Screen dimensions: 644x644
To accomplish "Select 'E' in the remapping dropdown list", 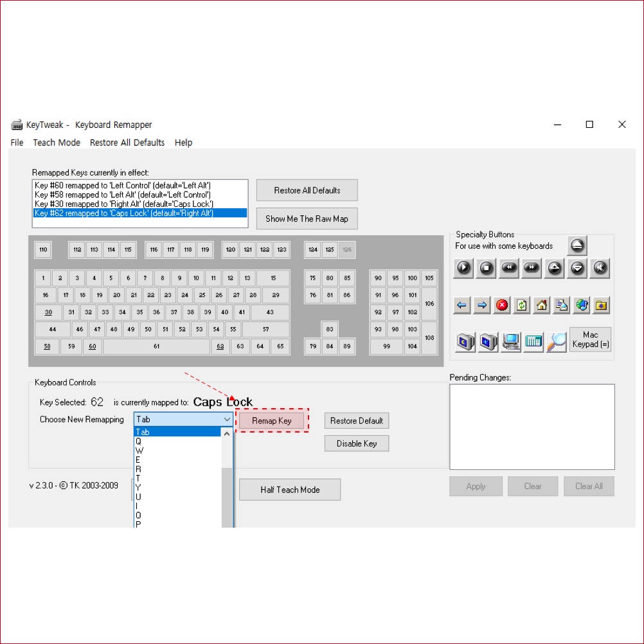I will coord(178,460).
